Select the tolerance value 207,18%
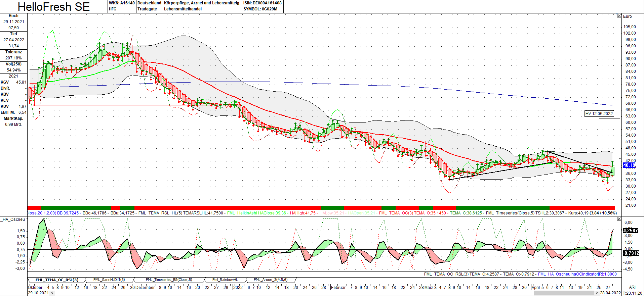Viewport: 644px width, 296px height. (14, 58)
